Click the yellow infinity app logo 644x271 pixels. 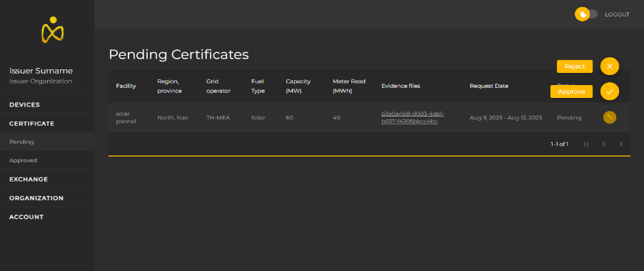tap(52, 29)
